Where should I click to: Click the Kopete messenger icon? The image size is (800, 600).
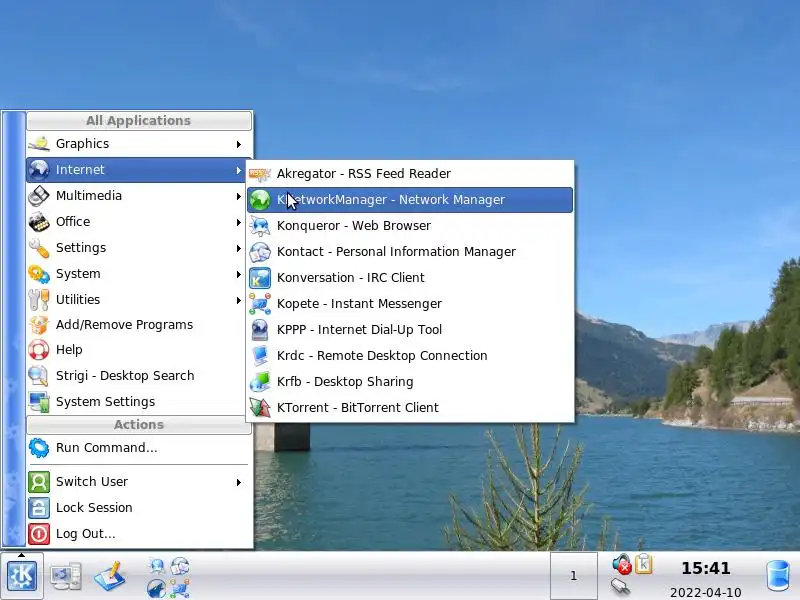260,304
